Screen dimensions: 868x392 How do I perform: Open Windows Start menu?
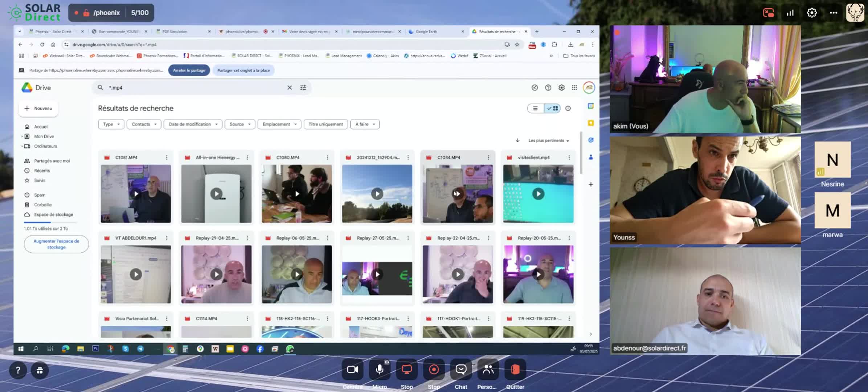click(x=21, y=349)
